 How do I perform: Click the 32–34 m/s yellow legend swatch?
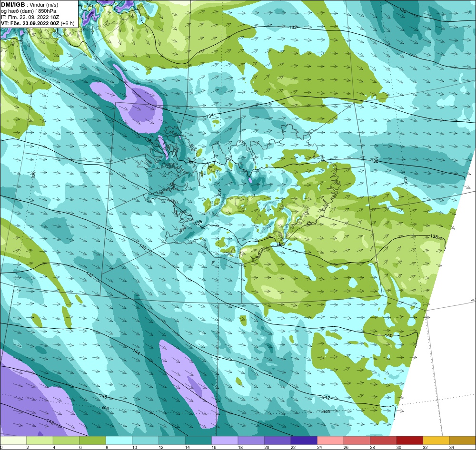pos(436,440)
